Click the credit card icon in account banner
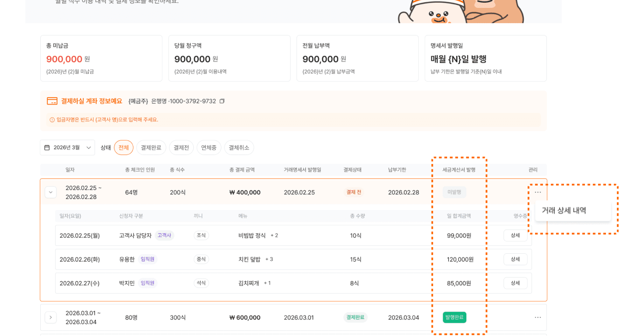This screenshot has height=336, width=644. pyautogui.click(x=52, y=101)
